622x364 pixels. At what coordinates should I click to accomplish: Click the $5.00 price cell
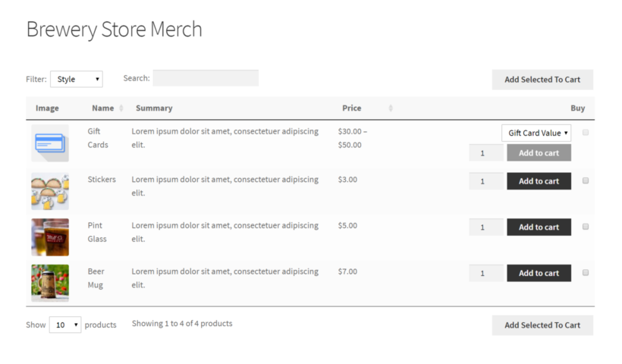tap(347, 225)
